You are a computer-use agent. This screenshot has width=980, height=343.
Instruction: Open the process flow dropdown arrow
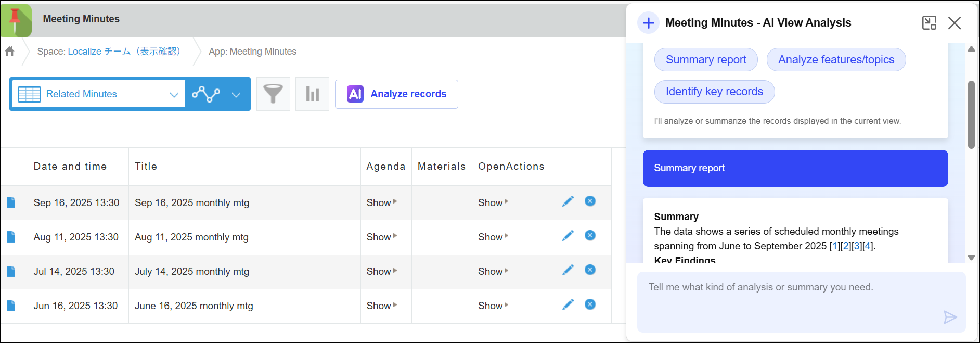coord(236,95)
